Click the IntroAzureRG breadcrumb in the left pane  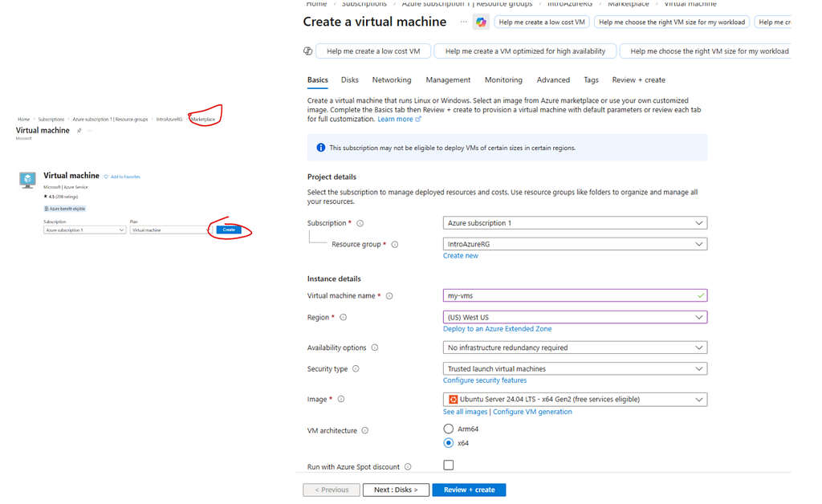point(169,120)
